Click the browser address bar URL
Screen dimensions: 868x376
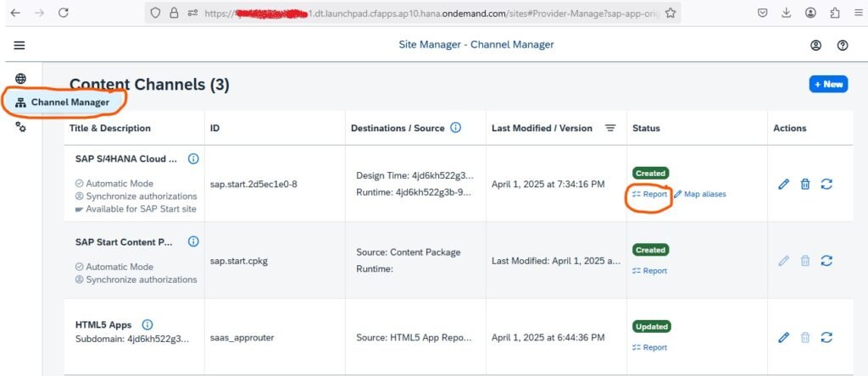pyautogui.click(x=424, y=13)
